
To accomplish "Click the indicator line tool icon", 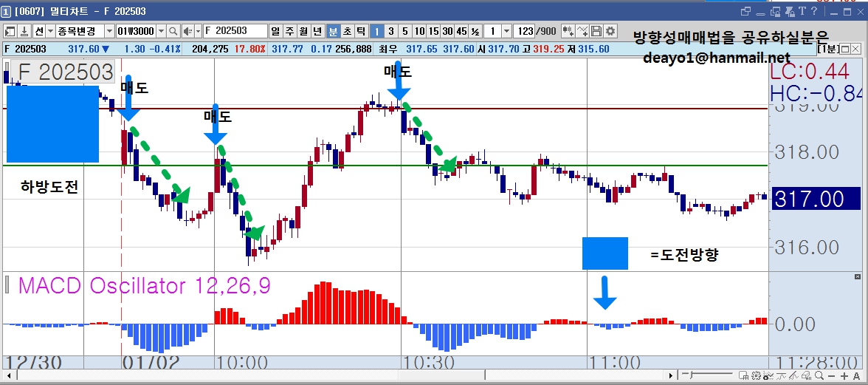I will point(781,375).
